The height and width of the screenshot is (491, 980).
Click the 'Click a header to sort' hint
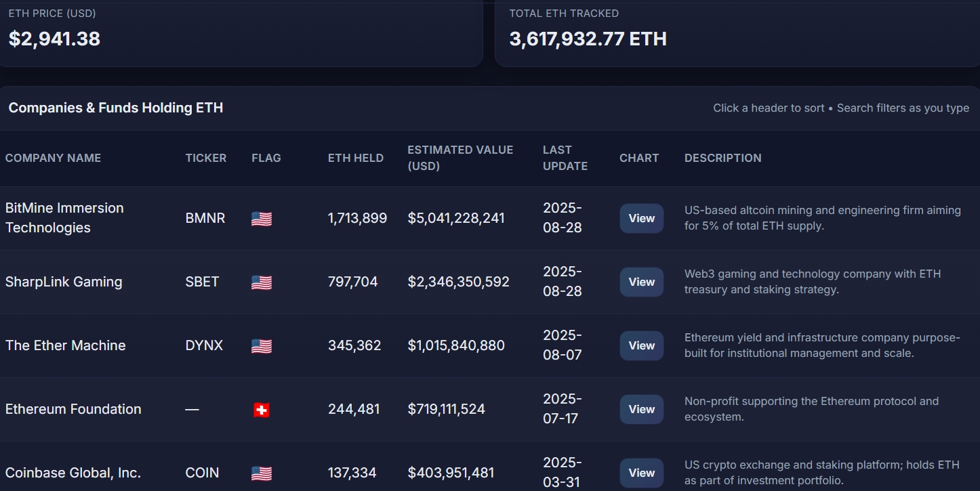coord(769,108)
